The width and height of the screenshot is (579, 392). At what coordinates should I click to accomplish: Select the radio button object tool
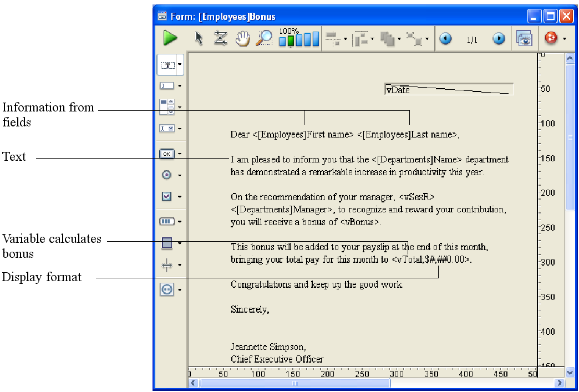[166, 175]
